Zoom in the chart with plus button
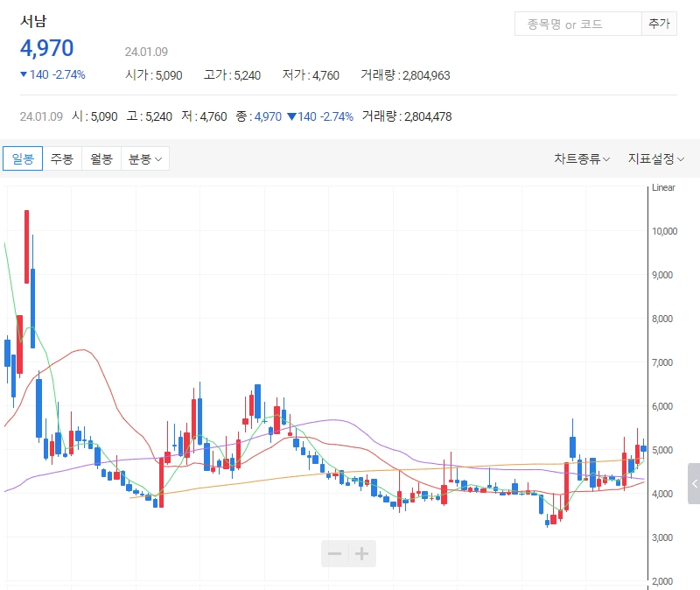 [362, 554]
